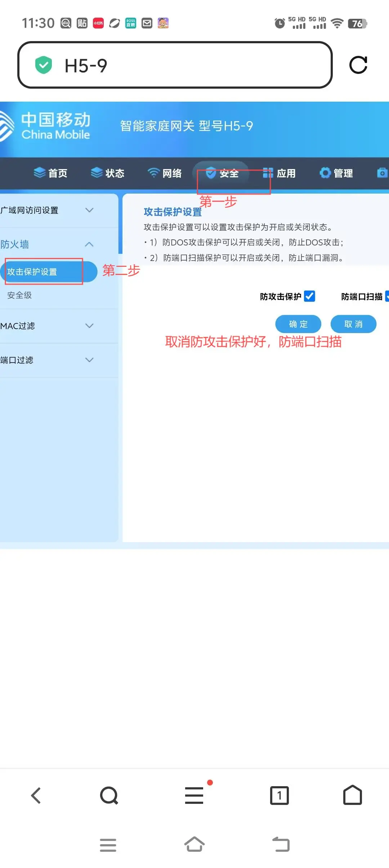
Task: Click the 防火墙 menu label
Action: pyautogui.click(x=14, y=244)
